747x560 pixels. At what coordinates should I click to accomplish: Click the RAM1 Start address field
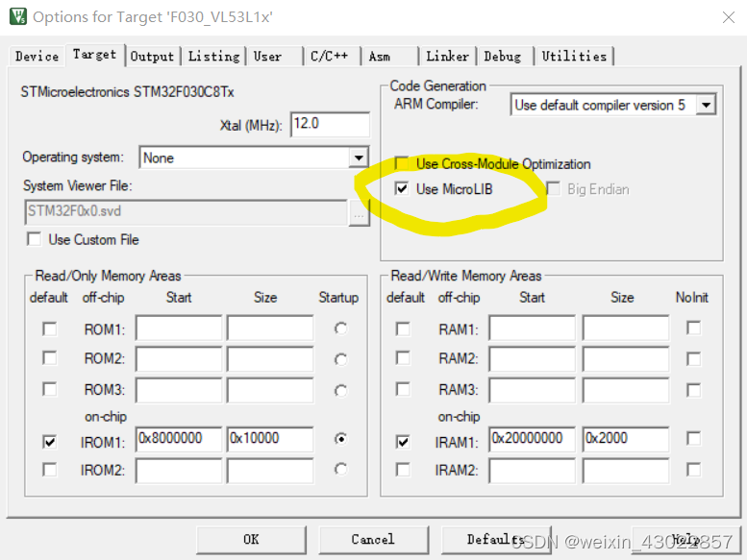tap(533, 328)
